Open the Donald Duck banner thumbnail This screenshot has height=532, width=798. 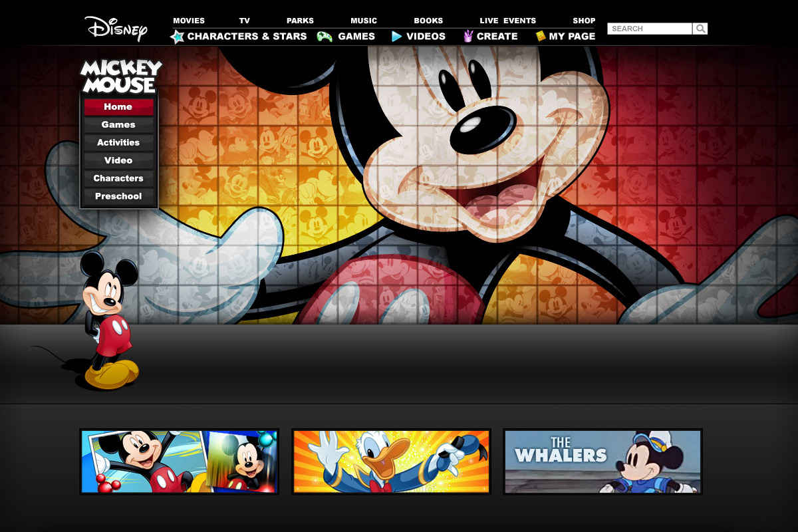tap(391, 462)
